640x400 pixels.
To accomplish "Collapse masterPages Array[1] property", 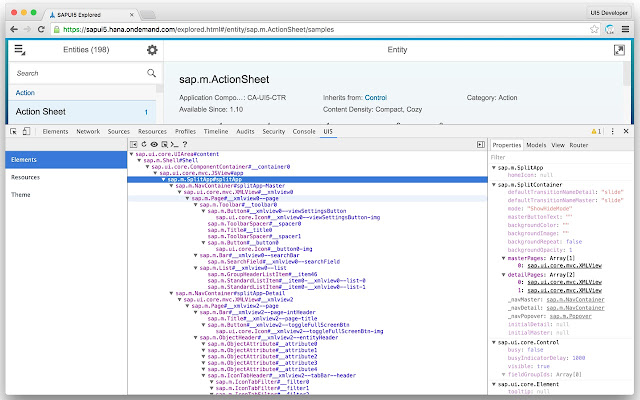I will tap(503, 258).
